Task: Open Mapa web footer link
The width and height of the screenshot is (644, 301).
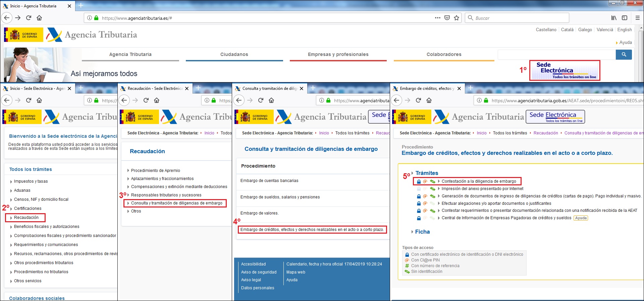Action: click(296, 272)
